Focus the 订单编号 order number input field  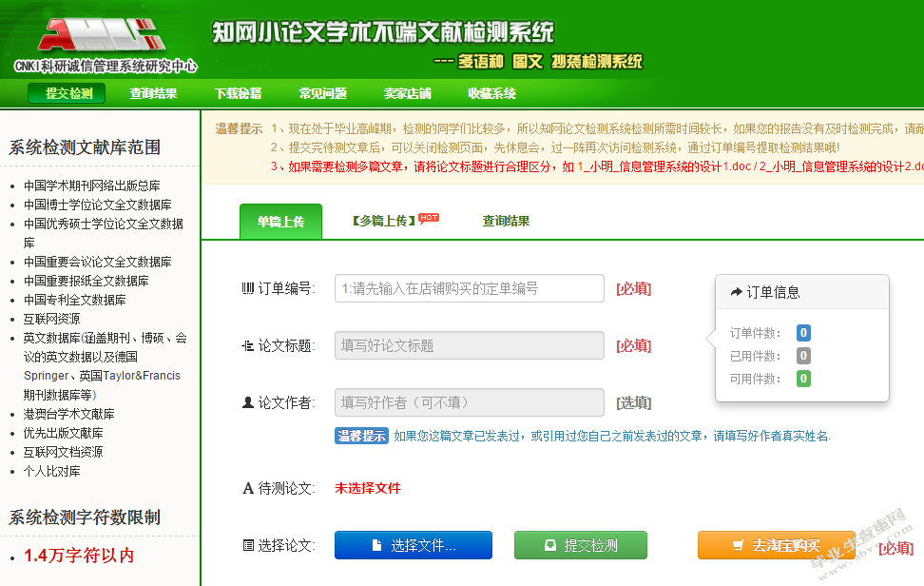click(x=469, y=288)
